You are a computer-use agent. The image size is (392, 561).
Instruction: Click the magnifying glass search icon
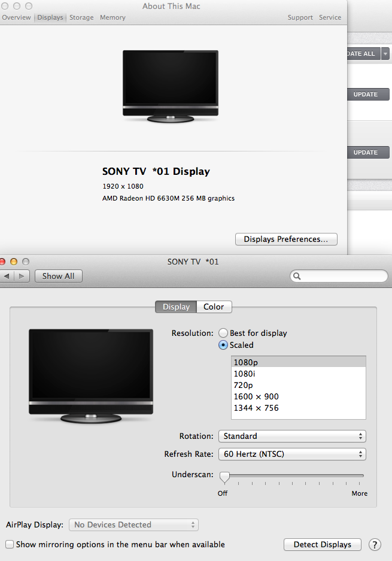click(297, 276)
